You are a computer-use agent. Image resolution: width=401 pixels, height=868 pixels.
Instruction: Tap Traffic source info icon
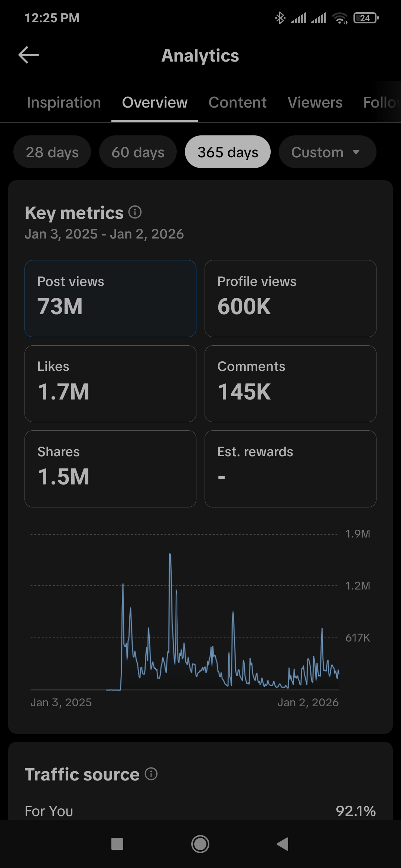tap(151, 774)
